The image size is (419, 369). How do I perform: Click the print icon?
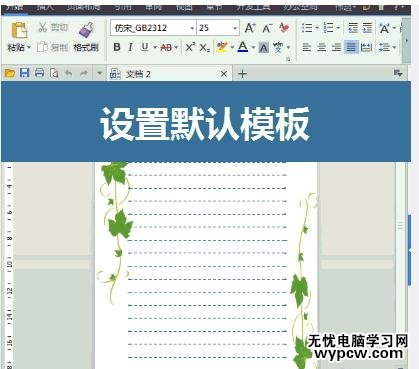pos(39,73)
